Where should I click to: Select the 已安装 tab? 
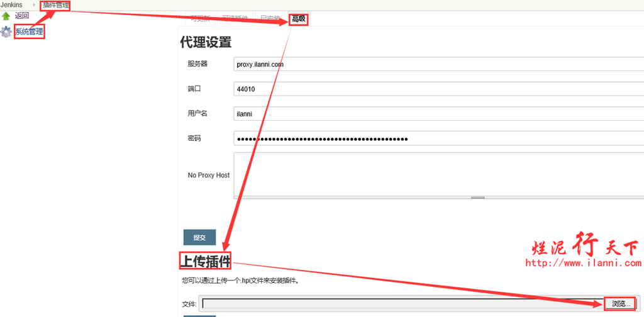click(270, 19)
